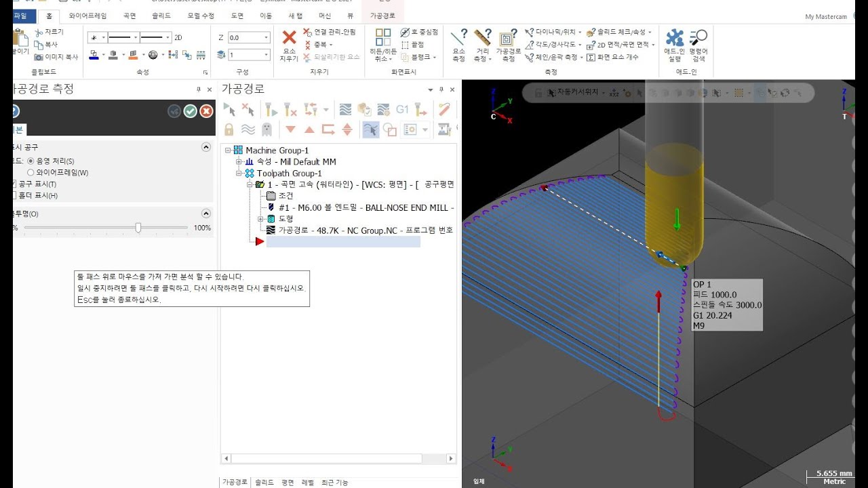868x488 pixels.
Task: Pin the toolpath manager panel
Action: [x=441, y=89]
